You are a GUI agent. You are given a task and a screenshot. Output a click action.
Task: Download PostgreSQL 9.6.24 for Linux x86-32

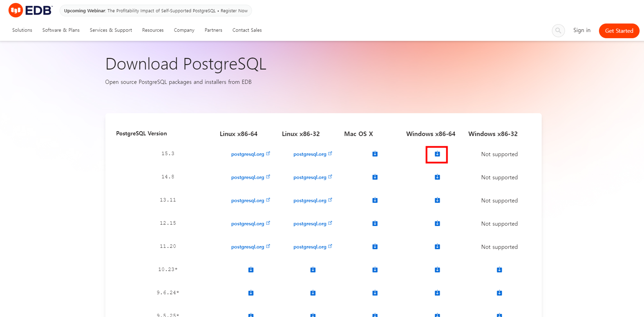[313, 293]
